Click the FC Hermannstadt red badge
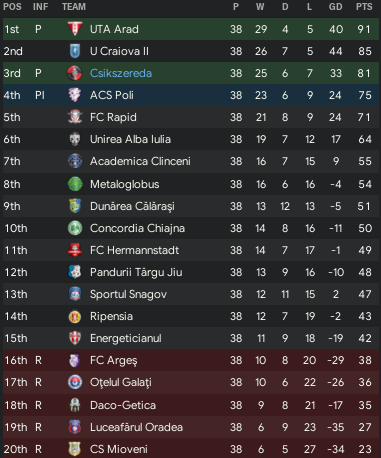Image resolution: width=381 pixels, height=458 pixels. point(75,250)
